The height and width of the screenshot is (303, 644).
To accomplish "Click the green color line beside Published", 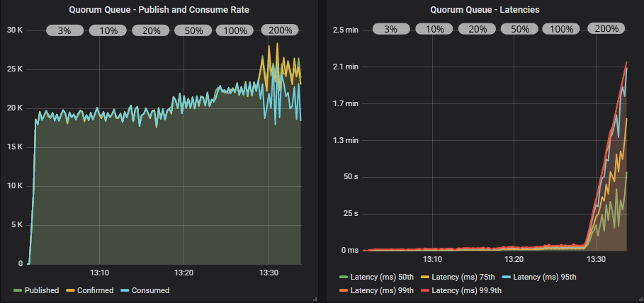I will 18,290.
